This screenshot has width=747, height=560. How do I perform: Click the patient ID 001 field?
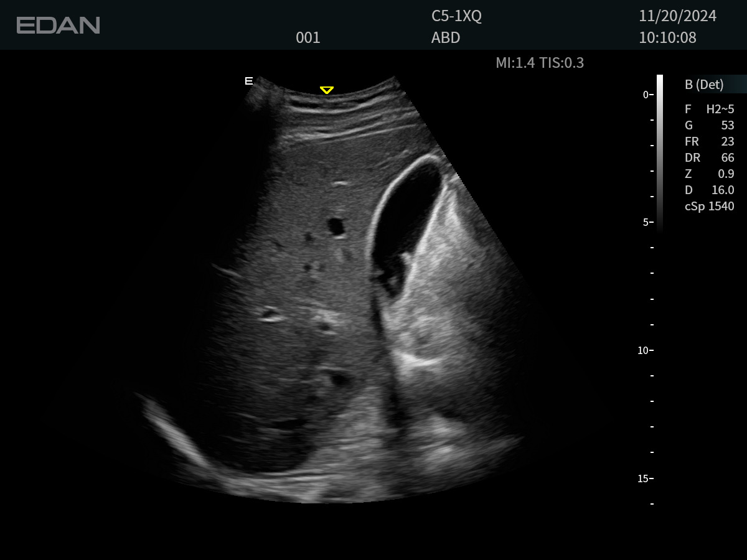308,38
